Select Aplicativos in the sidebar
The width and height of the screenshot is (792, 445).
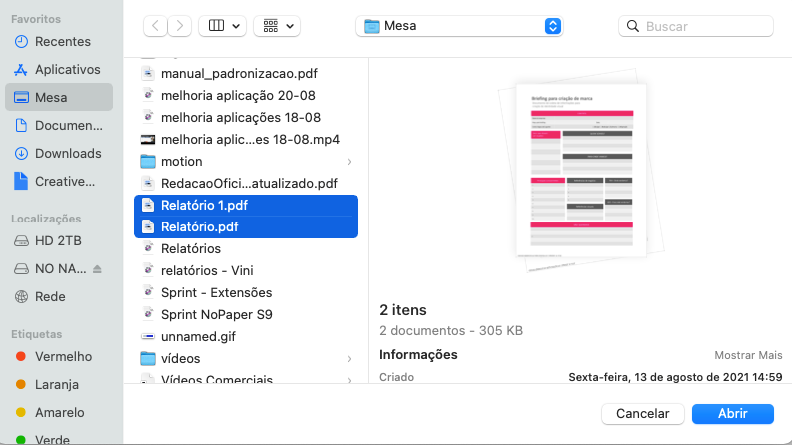(67, 70)
